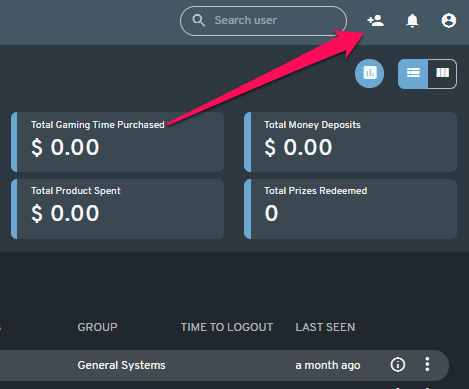The height and width of the screenshot is (389, 469).
Task: Open the account profile icon
Action: pyautogui.click(x=449, y=21)
